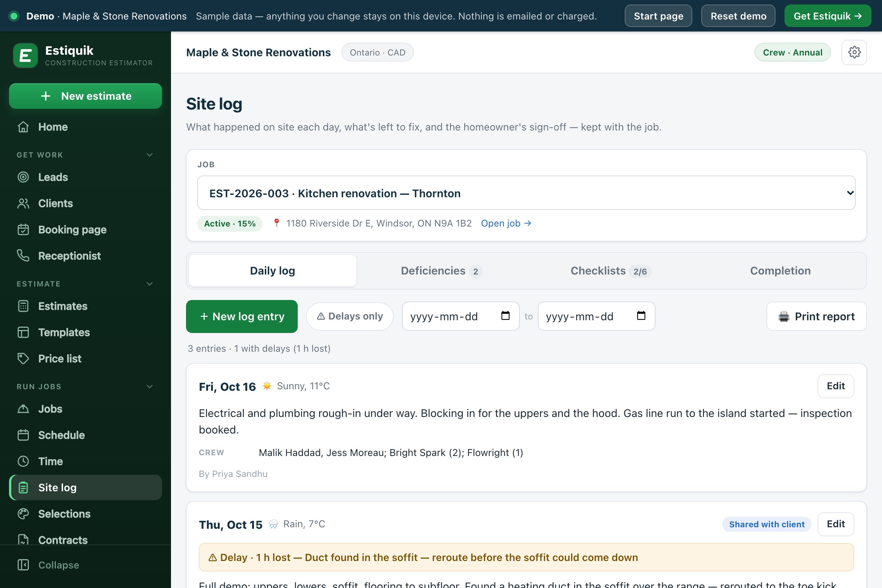Image resolution: width=882 pixels, height=588 pixels.
Task: Switch to the Checklists tab
Action: (610, 271)
